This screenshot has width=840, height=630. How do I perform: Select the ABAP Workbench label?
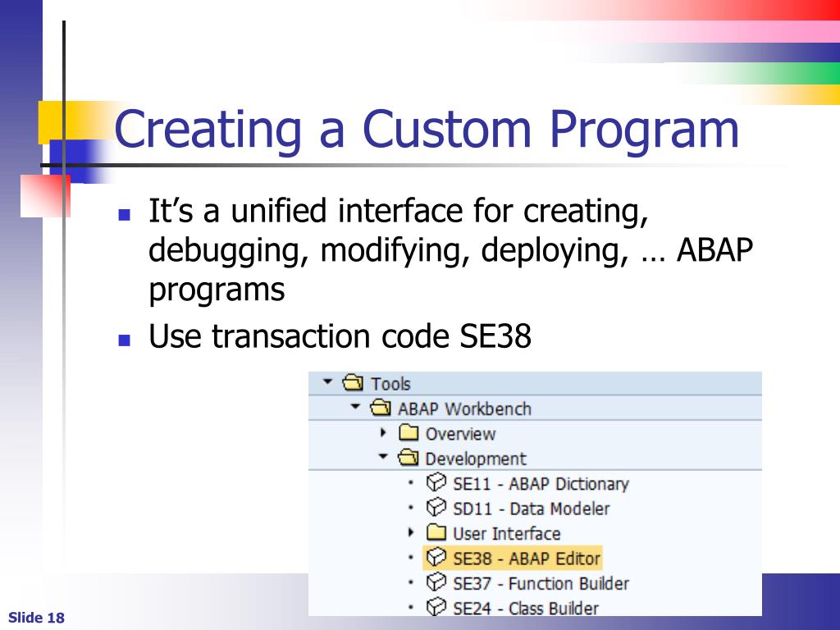[x=464, y=409]
